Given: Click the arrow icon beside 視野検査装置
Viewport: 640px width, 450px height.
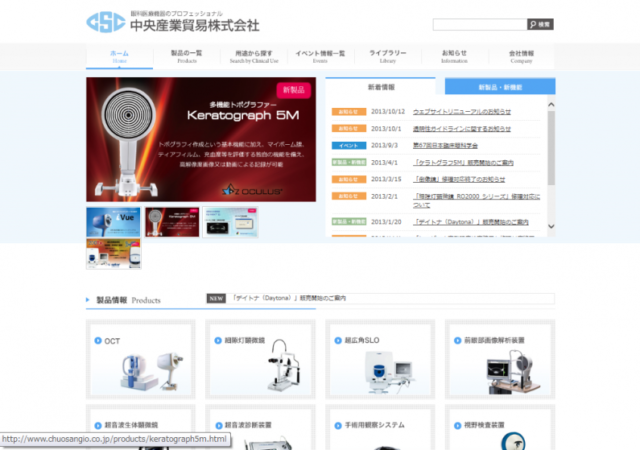Looking at the screenshot, I should pyautogui.click(x=458, y=425).
